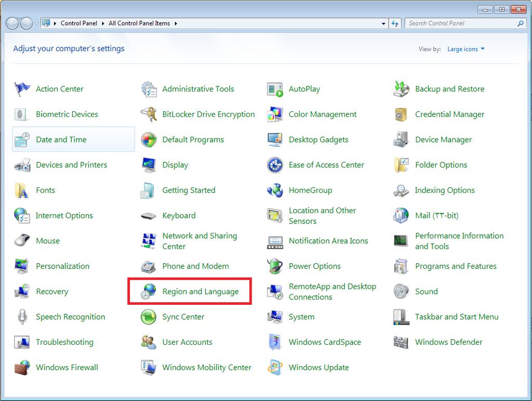Viewport: 532px width, 401px height.
Task: Click the Sound speaker icon
Action: click(402, 291)
